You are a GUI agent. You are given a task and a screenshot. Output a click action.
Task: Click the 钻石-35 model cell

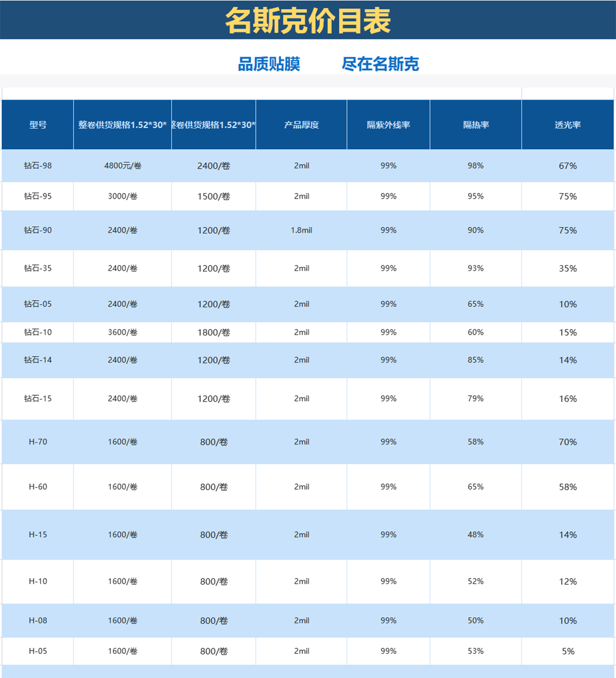pos(38,268)
